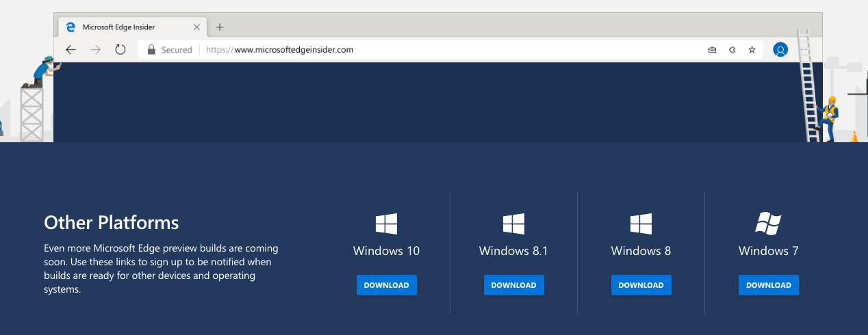The width and height of the screenshot is (868, 335).
Task: Click the microsoftedgeinsider.com address bar
Action: (450, 49)
